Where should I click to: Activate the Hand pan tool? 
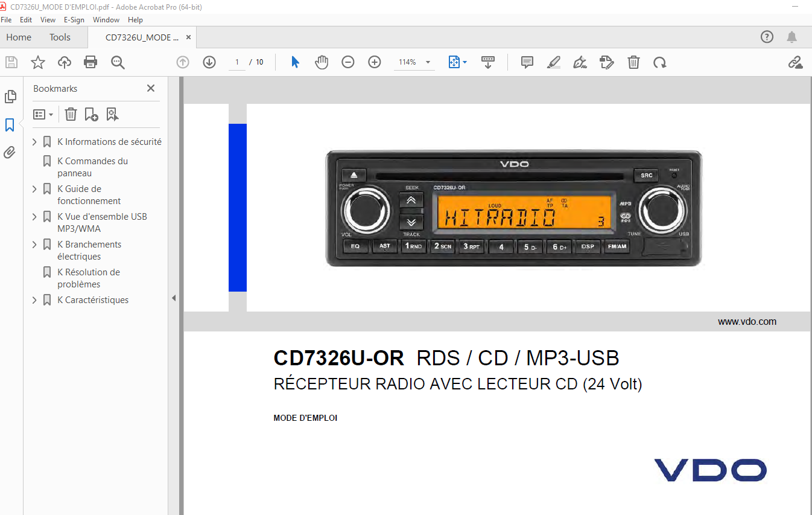pos(322,62)
